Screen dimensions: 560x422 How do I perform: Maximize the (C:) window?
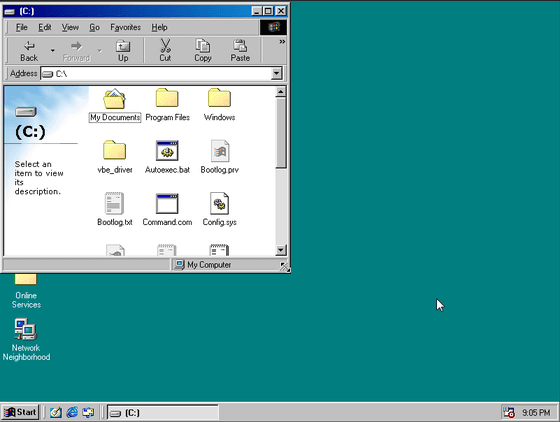pyautogui.click(x=268, y=11)
